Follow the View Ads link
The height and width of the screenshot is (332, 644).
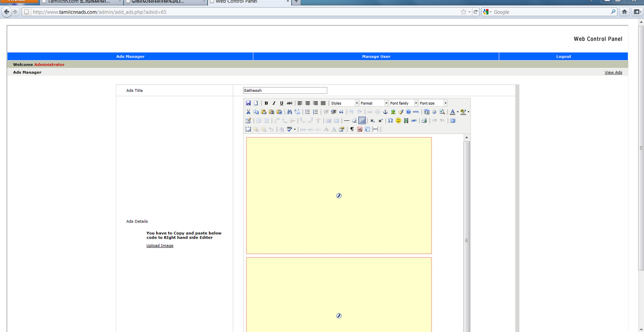pos(613,73)
